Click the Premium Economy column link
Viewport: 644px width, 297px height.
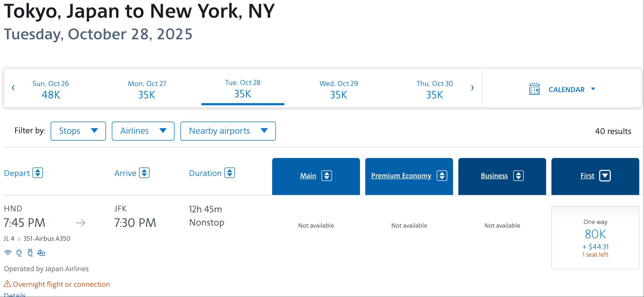401,176
